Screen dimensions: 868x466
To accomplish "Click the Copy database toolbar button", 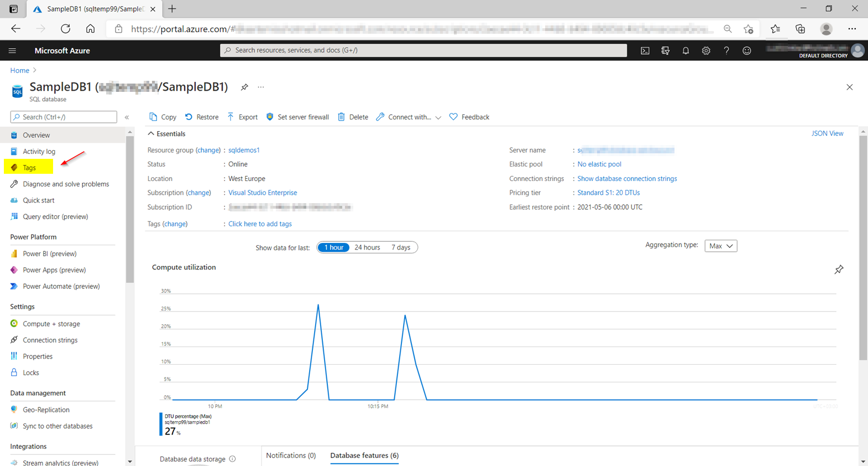I will coord(163,117).
